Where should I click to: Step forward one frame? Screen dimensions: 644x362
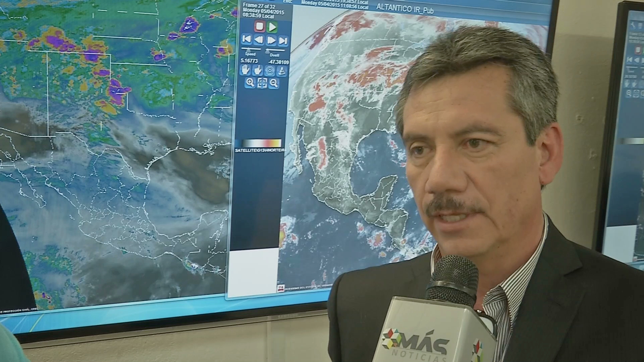pyautogui.click(x=271, y=41)
